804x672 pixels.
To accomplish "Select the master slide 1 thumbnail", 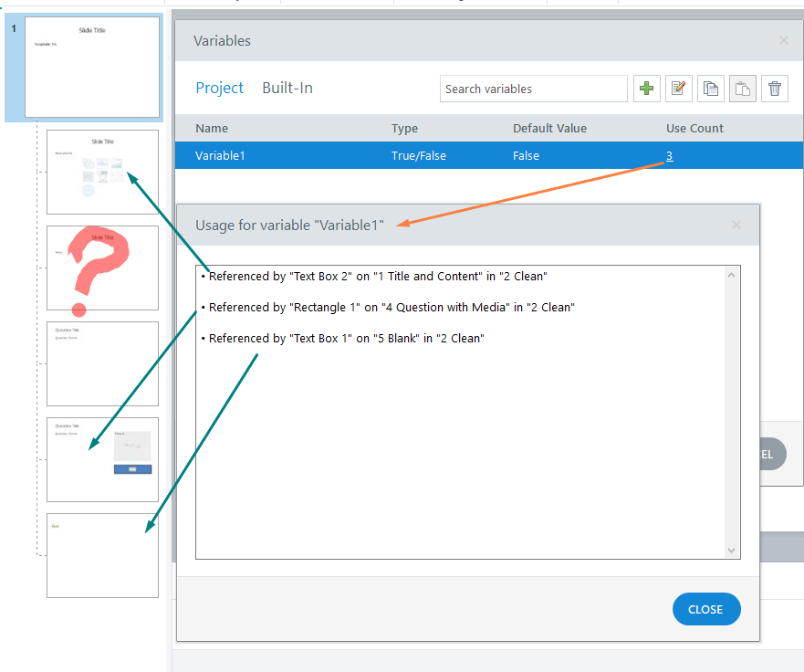I will click(92, 68).
